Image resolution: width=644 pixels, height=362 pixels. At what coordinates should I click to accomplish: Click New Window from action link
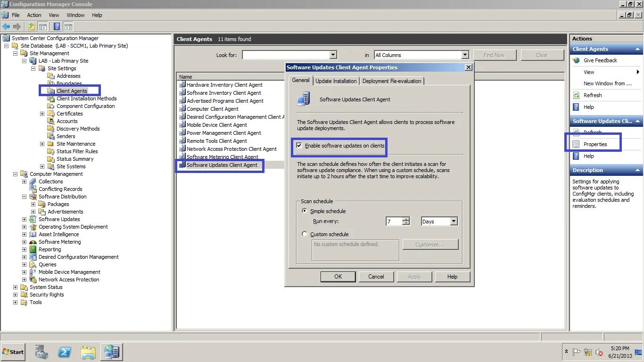[607, 83]
